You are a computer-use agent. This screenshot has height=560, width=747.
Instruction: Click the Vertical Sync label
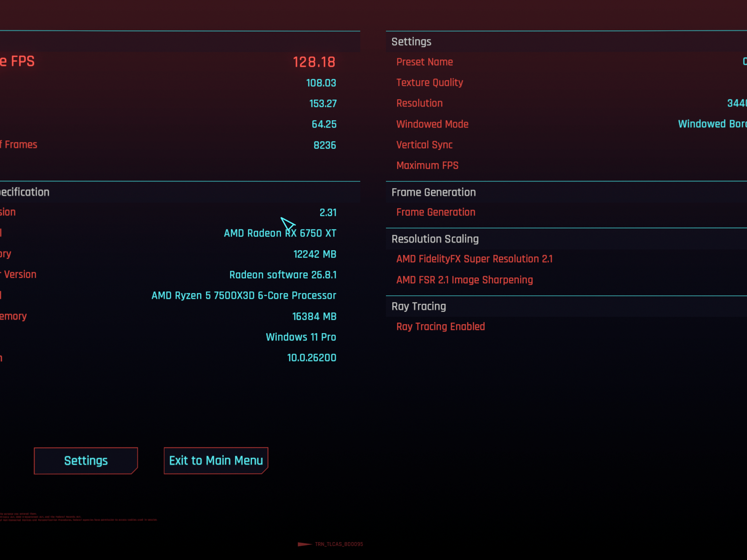tap(425, 145)
